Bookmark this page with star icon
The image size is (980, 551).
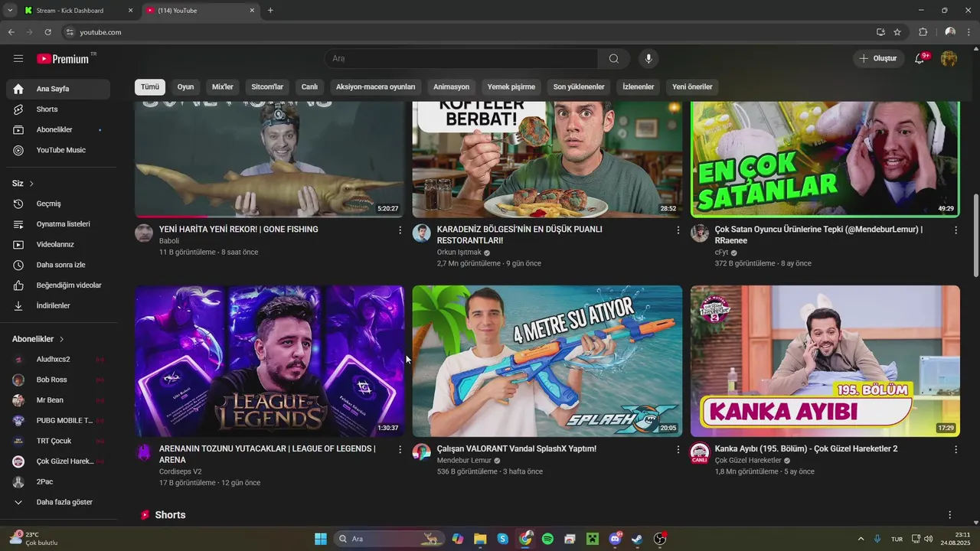(x=897, y=32)
